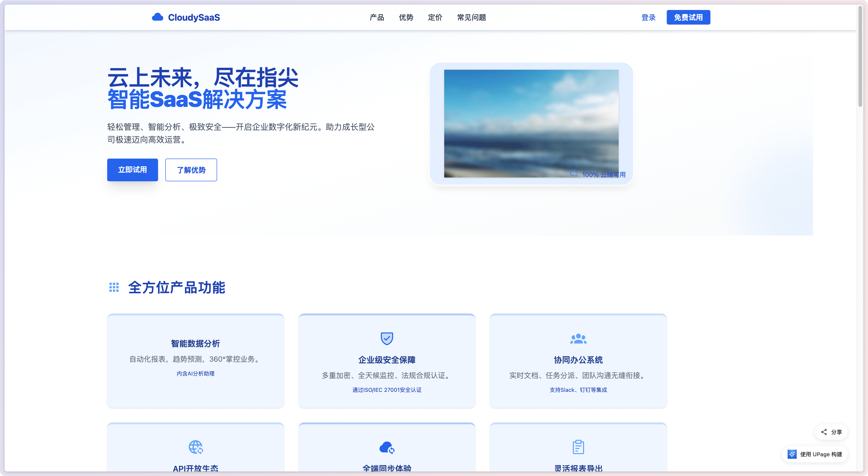Click the blue grid icon beside 全方位产品功能
The width and height of the screenshot is (868, 476).
[x=114, y=287]
